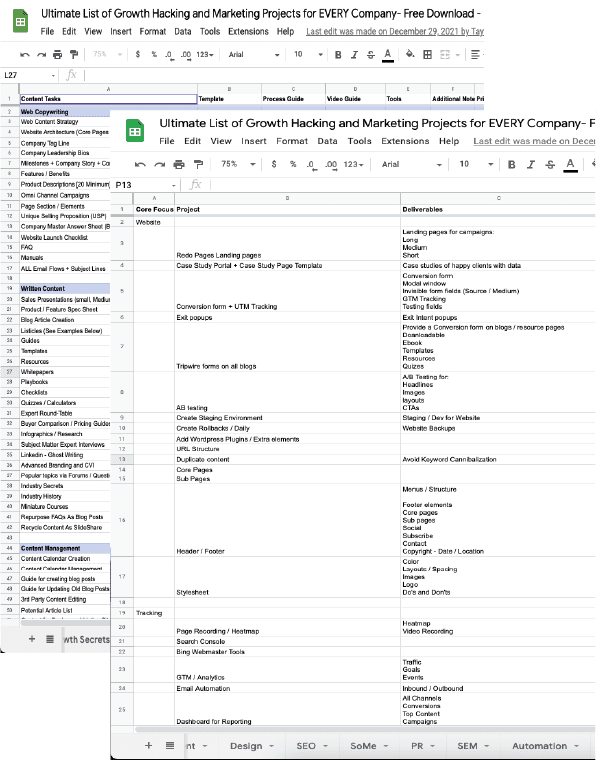Viewport: 596px width, 760px height.
Task: Open File menu in front window
Action: coord(167,141)
